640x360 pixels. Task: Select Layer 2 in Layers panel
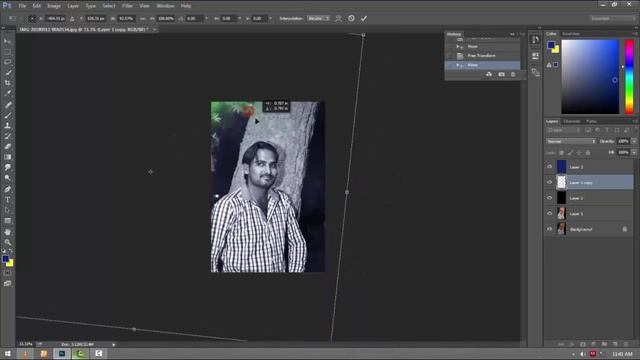click(x=589, y=198)
